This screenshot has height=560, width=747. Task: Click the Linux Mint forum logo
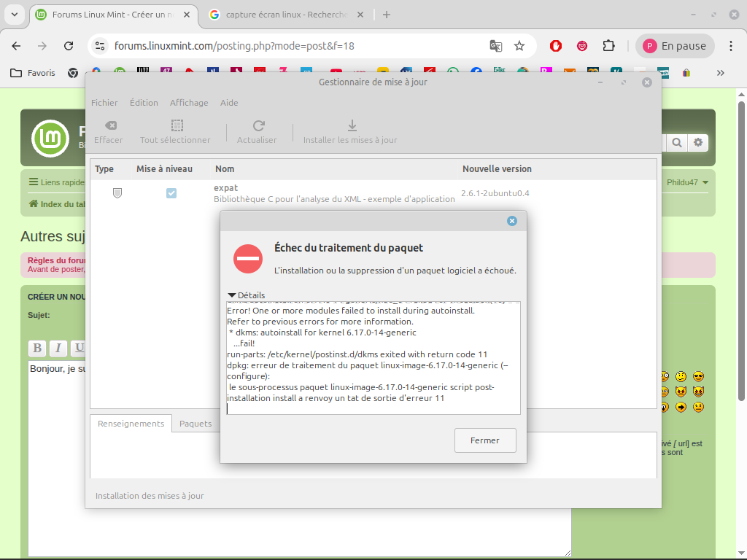50,138
